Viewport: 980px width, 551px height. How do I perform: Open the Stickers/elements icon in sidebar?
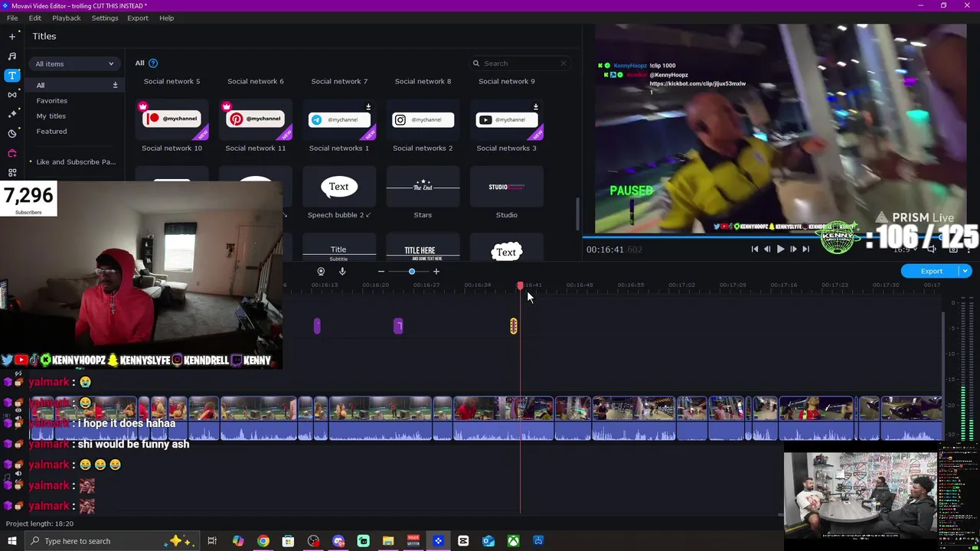[x=12, y=133]
